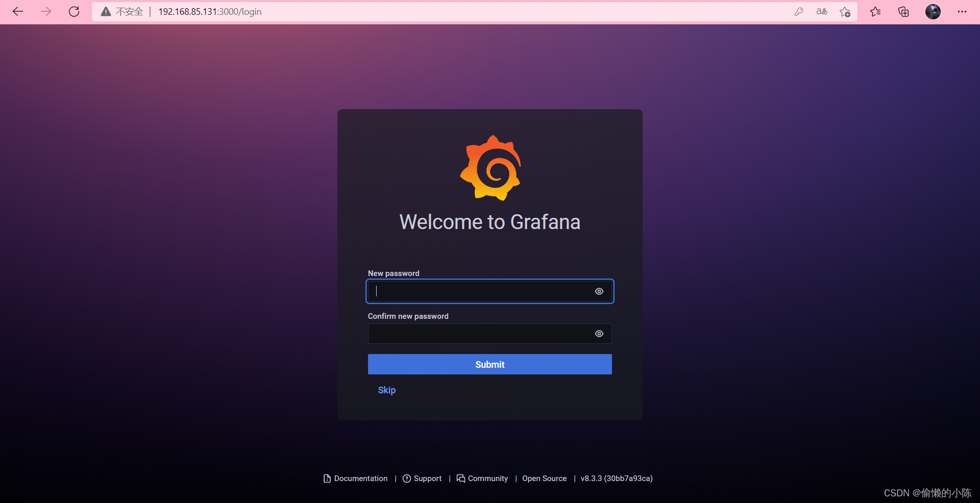
Task: Click the New password label
Action: [x=394, y=273]
